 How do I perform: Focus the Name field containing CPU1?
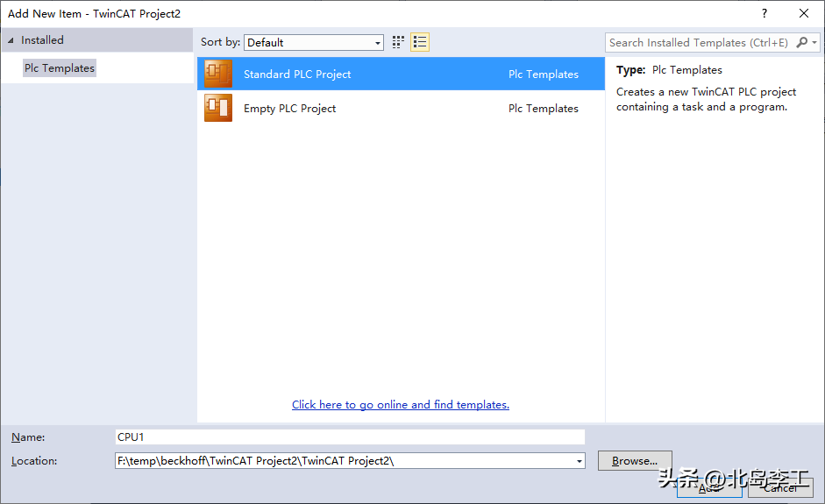tap(350, 437)
